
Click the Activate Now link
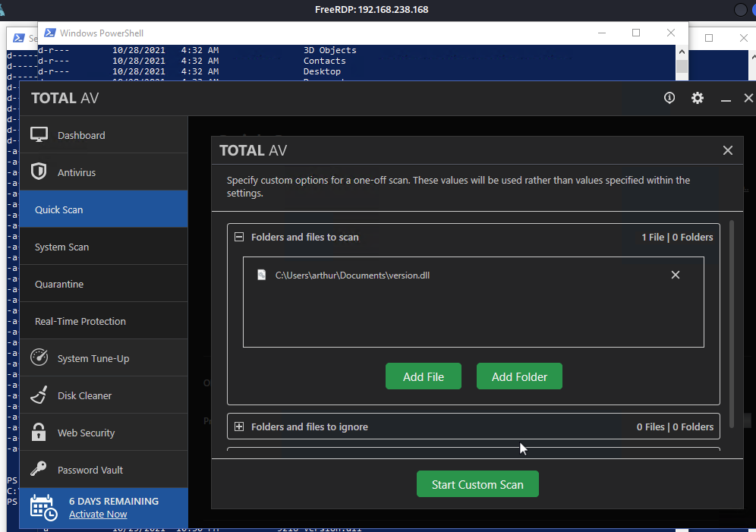(98, 514)
